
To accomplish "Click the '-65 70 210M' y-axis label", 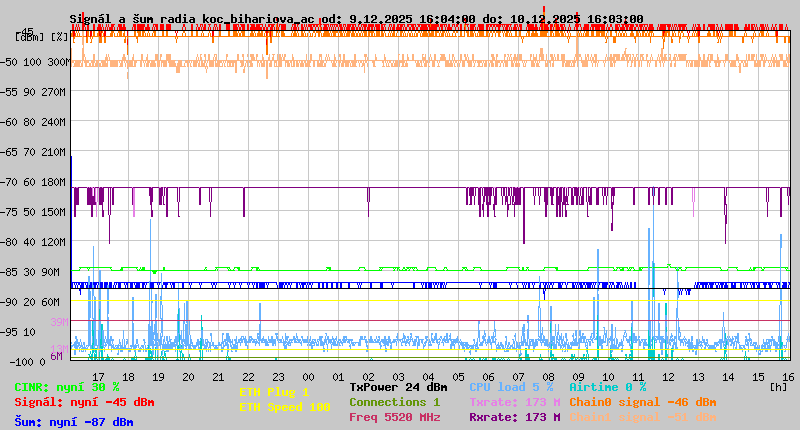I will pos(33,152).
